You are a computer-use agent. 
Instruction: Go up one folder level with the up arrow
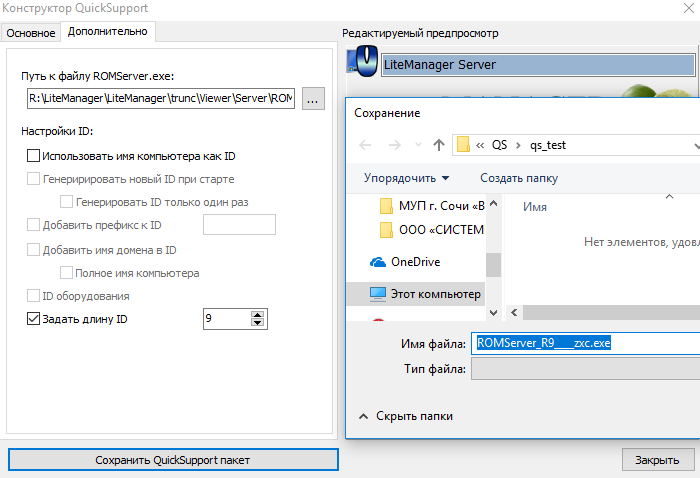click(439, 145)
